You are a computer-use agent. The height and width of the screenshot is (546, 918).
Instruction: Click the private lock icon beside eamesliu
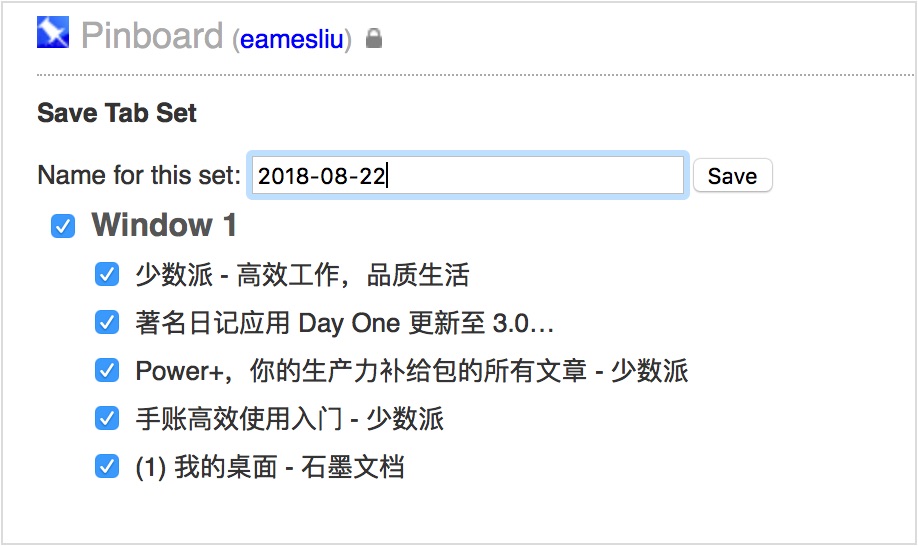[374, 39]
